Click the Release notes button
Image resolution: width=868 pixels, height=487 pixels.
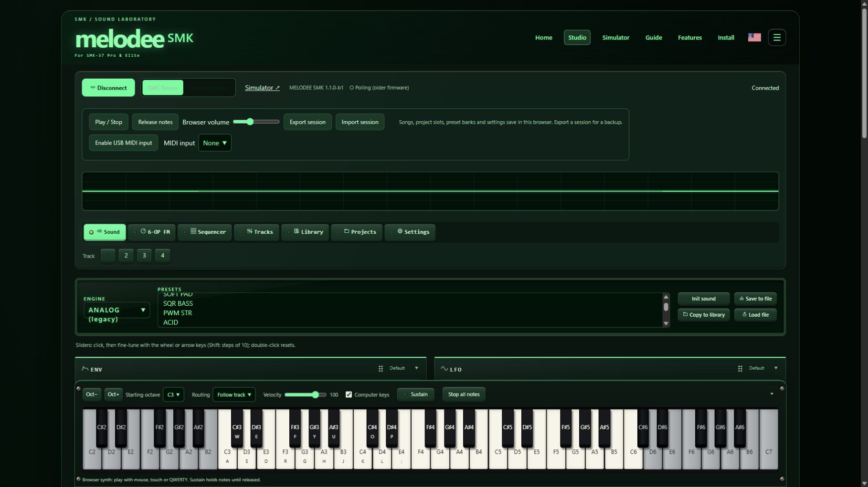tap(155, 122)
